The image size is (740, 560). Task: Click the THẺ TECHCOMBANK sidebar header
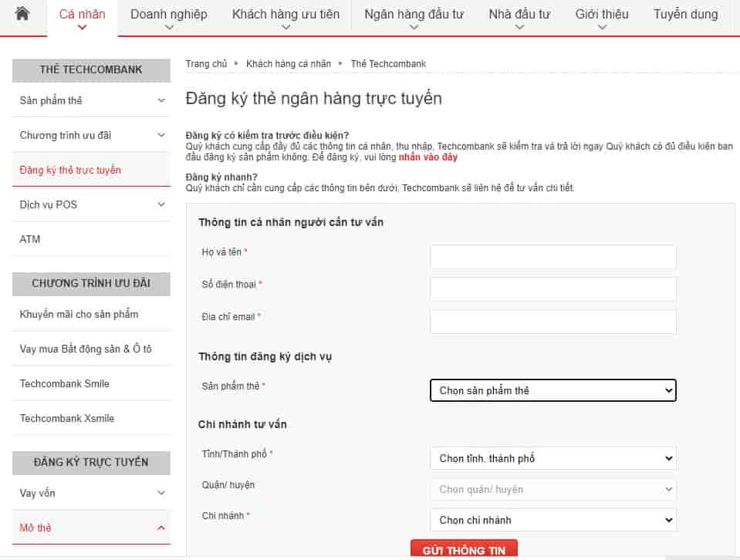(x=91, y=70)
